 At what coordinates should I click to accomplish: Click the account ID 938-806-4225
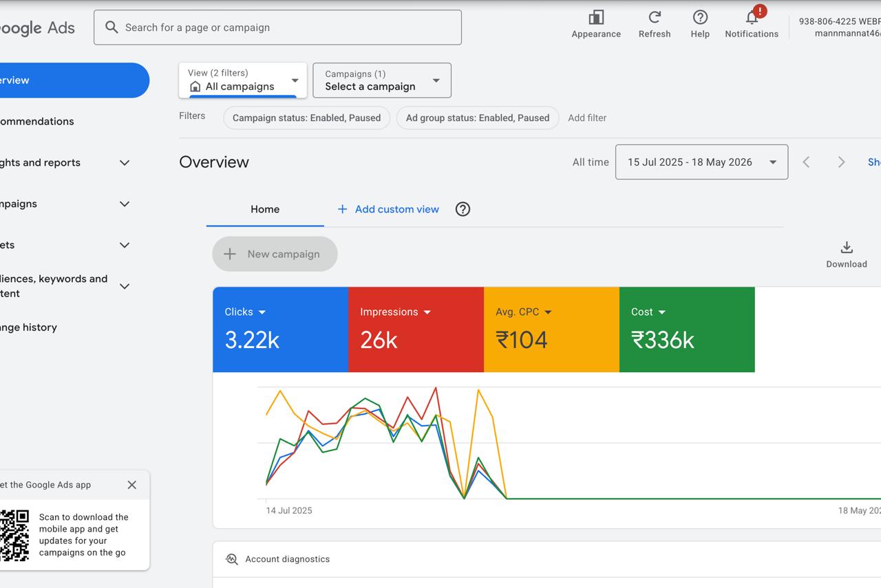point(827,21)
